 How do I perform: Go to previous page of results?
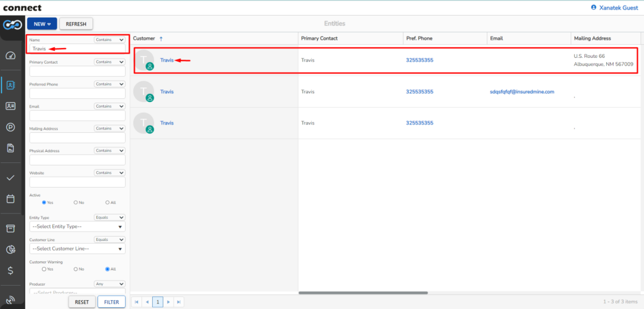tap(147, 302)
